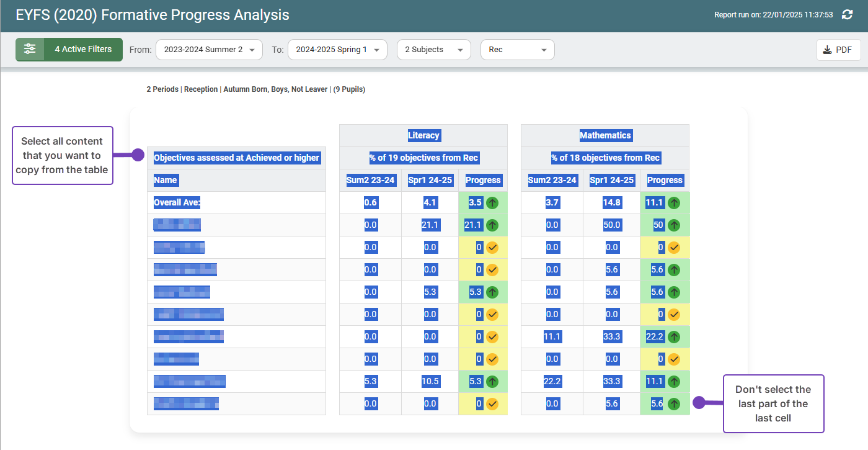Click green up arrow in Overall Ave Mathematics progress
868x450 pixels.
[x=674, y=202]
